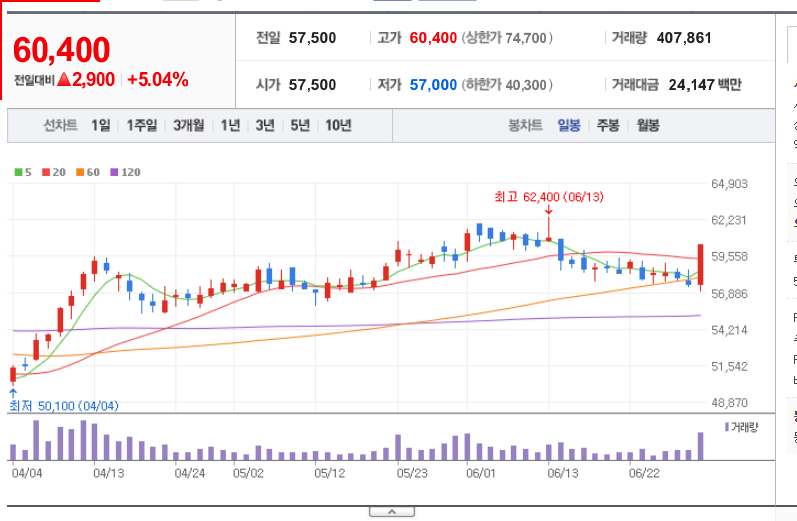Click the 48,870 price axis label
Image resolution: width=797 pixels, height=521 pixels.
click(x=729, y=403)
